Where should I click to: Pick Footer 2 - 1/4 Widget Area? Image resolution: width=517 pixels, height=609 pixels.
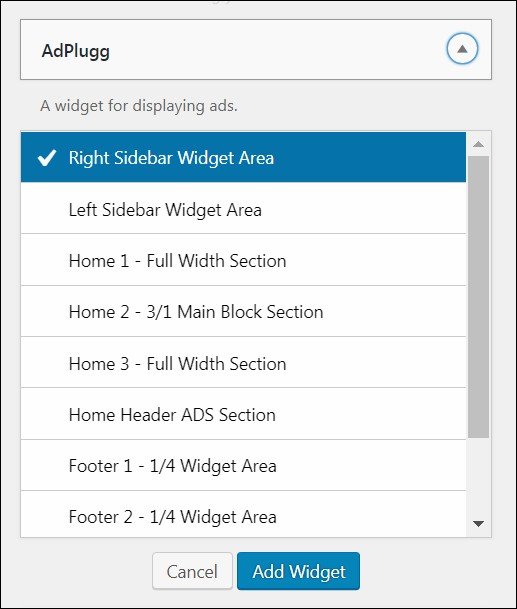[x=244, y=514]
